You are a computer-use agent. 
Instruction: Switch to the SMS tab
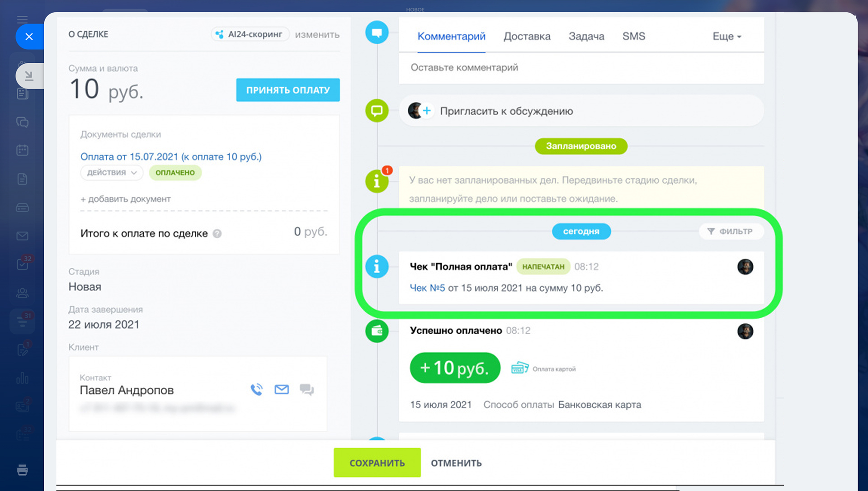[x=633, y=36]
